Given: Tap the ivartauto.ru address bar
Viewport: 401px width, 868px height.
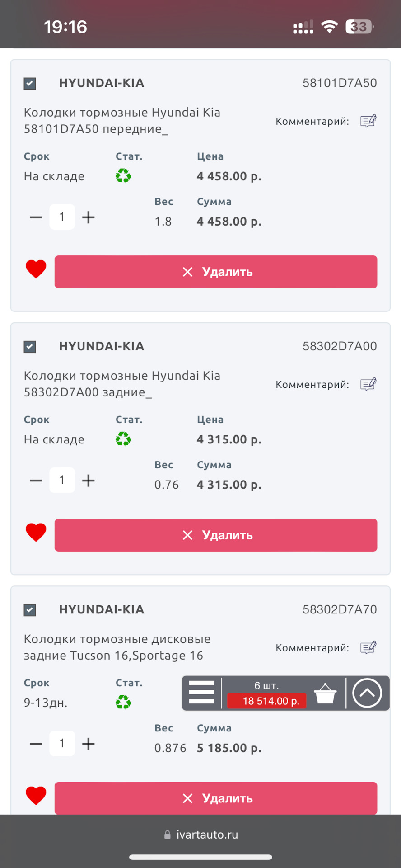Looking at the screenshot, I should [x=201, y=835].
